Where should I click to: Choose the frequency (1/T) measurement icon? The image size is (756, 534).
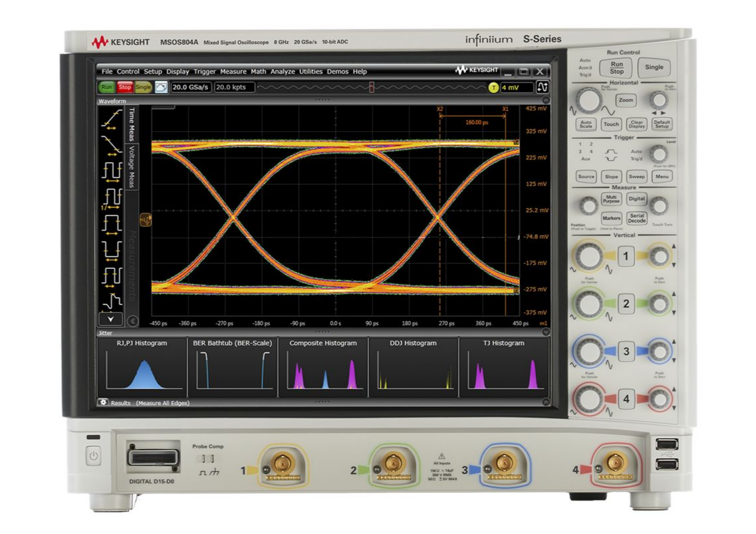[x=110, y=198]
